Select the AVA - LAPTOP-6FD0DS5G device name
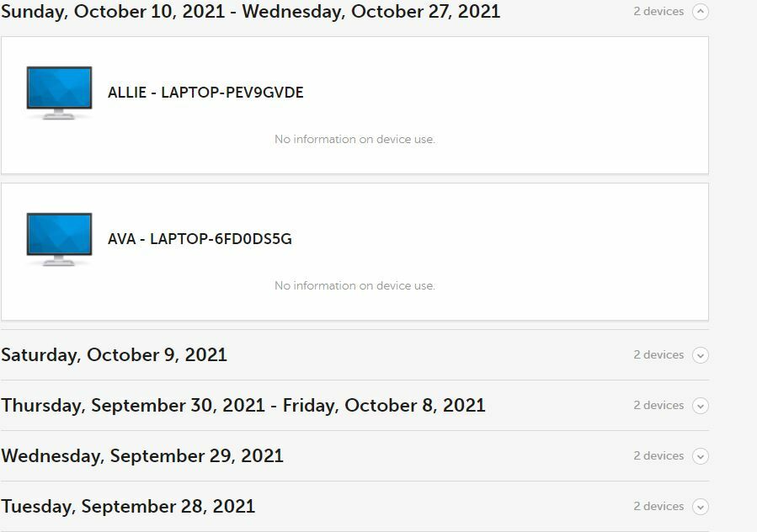 tap(200, 239)
